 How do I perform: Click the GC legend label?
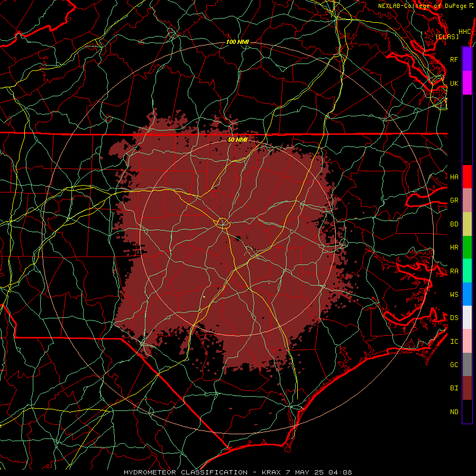click(454, 365)
